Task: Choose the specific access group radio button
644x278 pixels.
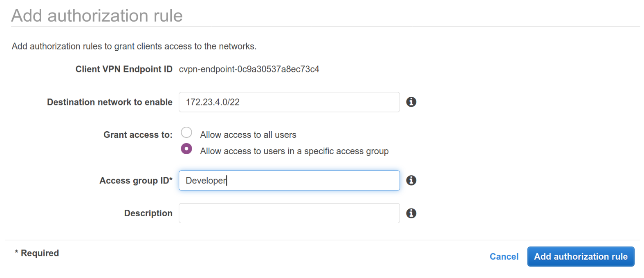Action: pyautogui.click(x=186, y=149)
